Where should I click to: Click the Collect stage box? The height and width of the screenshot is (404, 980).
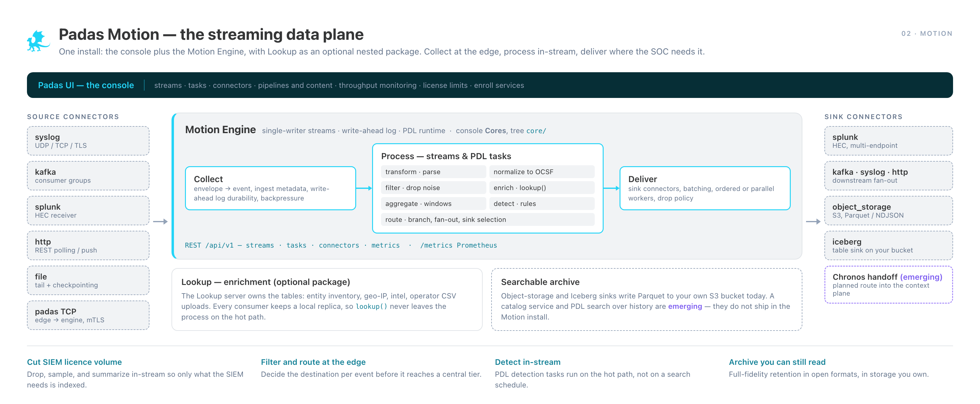[x=270, y=188]
